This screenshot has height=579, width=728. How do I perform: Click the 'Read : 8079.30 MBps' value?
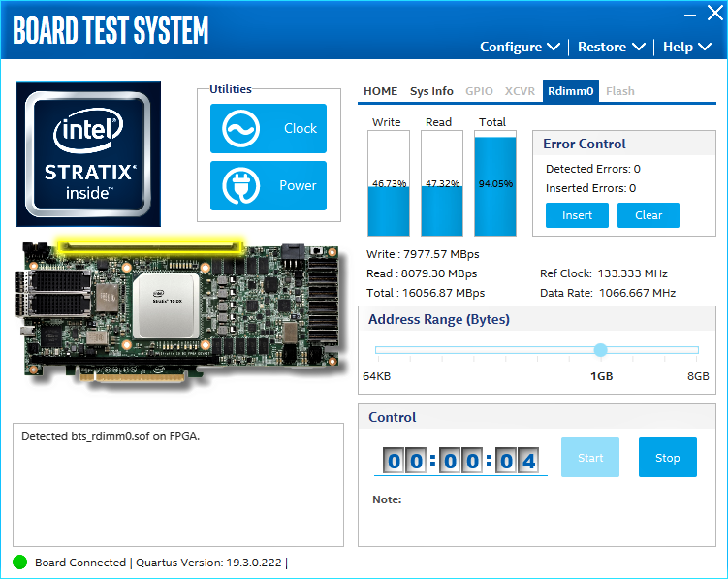coord(422,273)
